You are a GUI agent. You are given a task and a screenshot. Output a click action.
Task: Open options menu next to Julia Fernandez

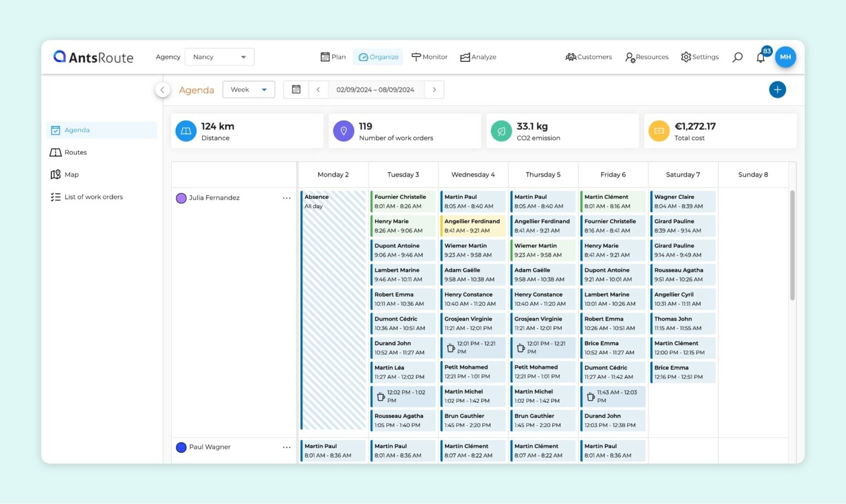pyautogui.click(x=286, y=198)
